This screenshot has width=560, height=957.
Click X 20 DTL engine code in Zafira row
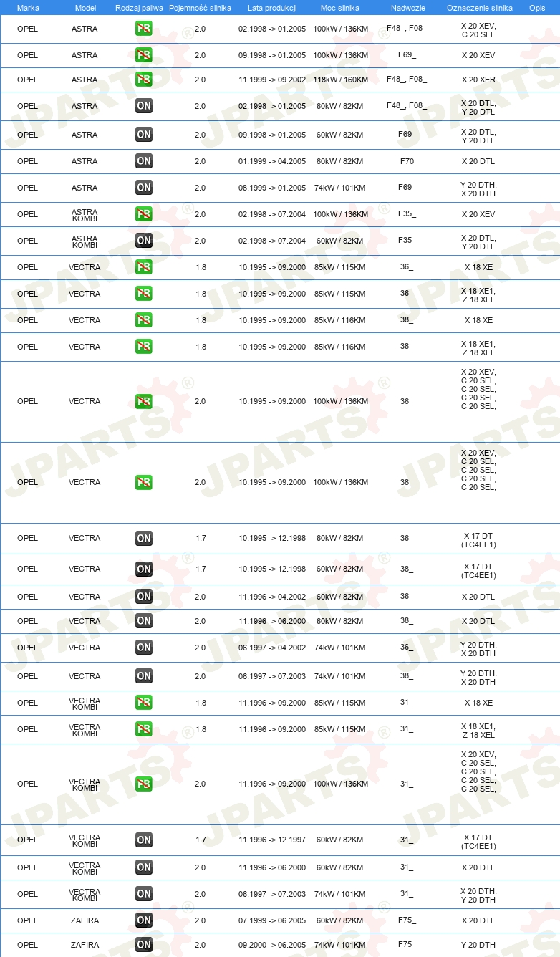click(478, 920)
